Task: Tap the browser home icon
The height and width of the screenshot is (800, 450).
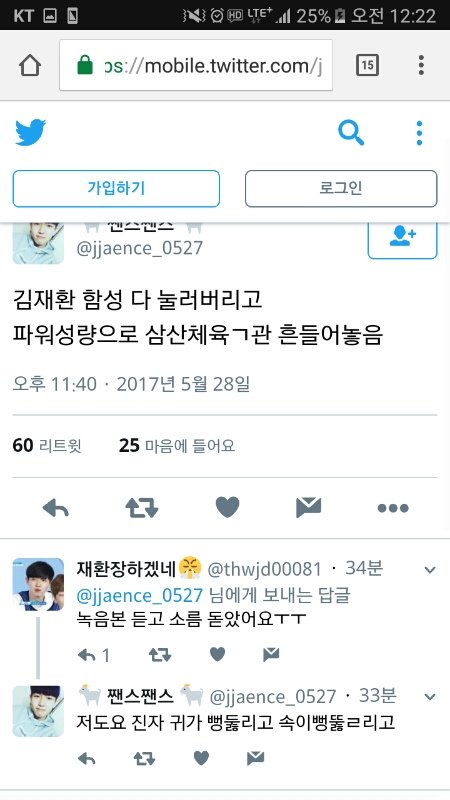Action: click(30, 65)
